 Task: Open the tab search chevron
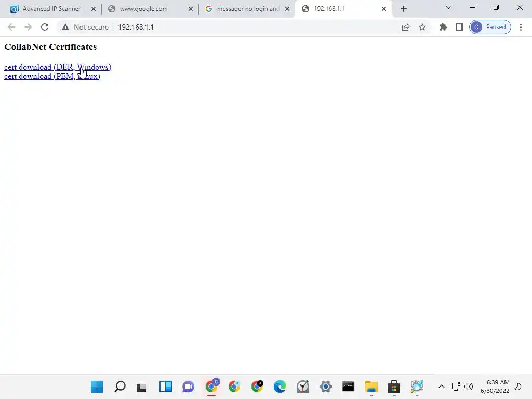[448, 7]
